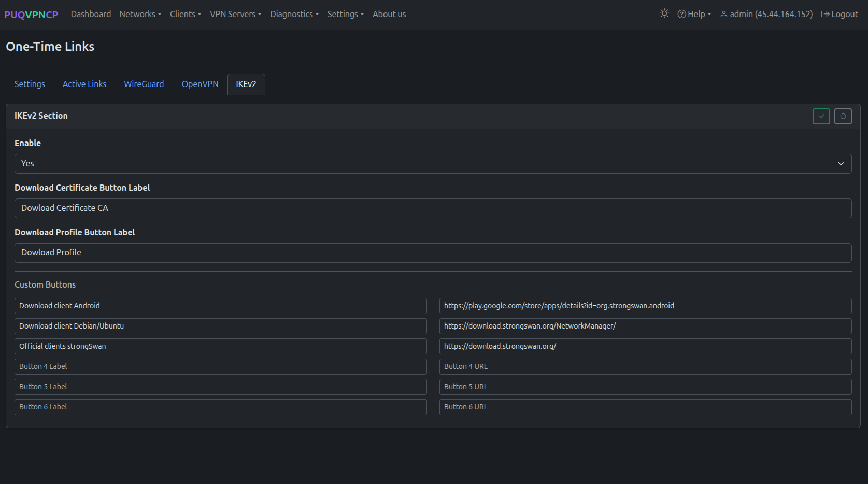868x484 pixels.
Task: Click the Button 5 URL field
Action: tap(646, 387)
